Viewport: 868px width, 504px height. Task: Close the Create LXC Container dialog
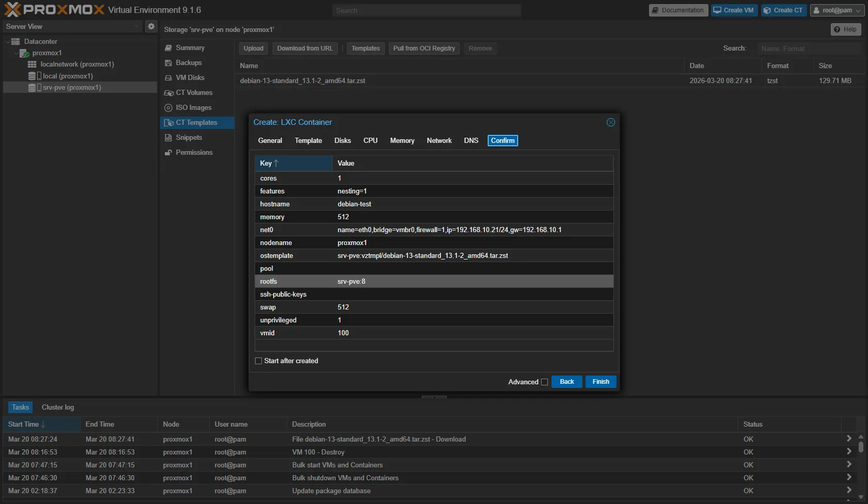pyautogui.click(x=610, y=122)
